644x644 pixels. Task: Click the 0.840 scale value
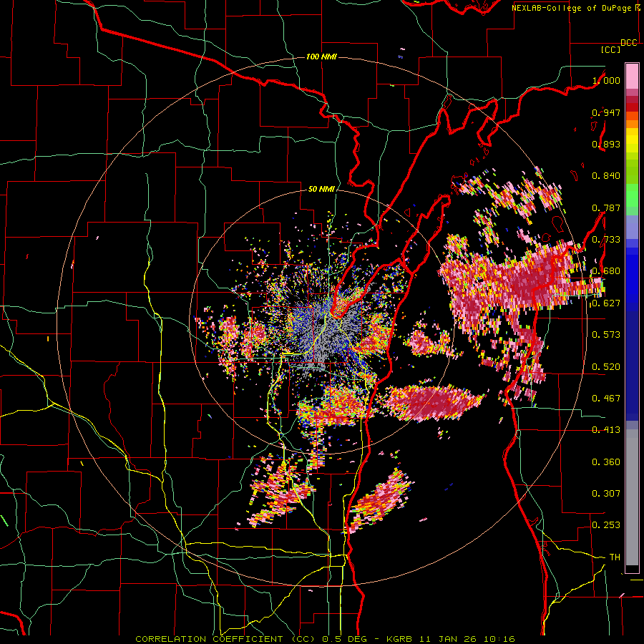point(606,176)
